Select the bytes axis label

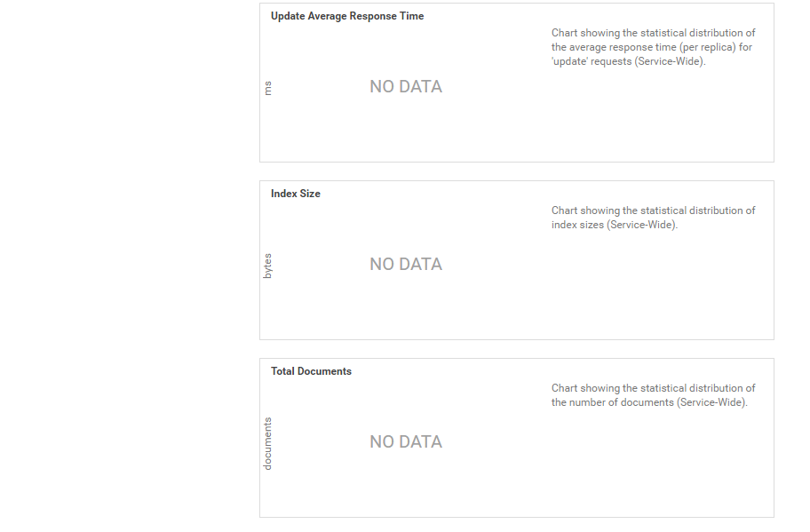(268, 266)
